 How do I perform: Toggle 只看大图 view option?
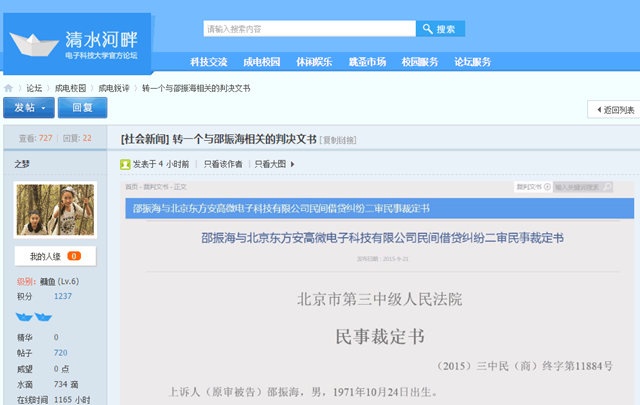273,163
